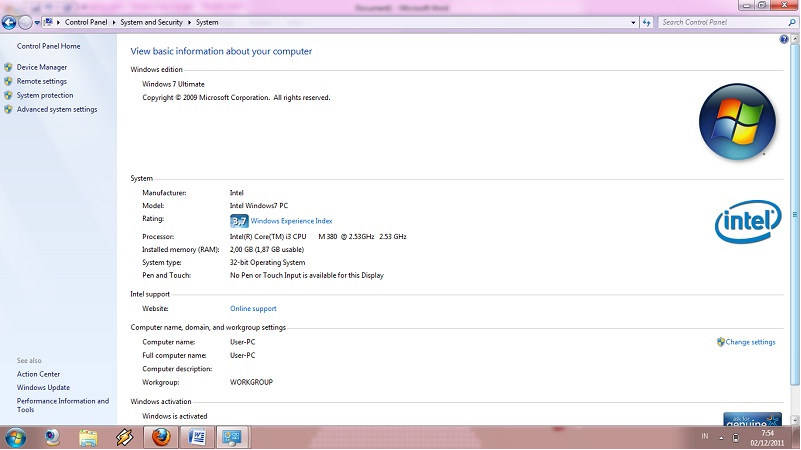Open the Windows Start orb
Image resolution: width=801 pixels, height=450 pixels.
(x=15, y=438)
